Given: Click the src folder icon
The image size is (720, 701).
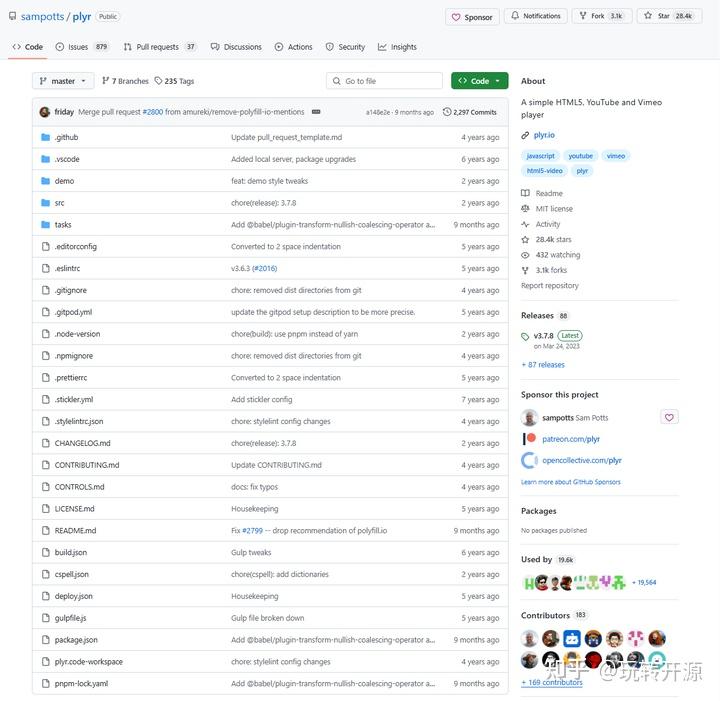Looking at the screenshot, I should (45, 202).
